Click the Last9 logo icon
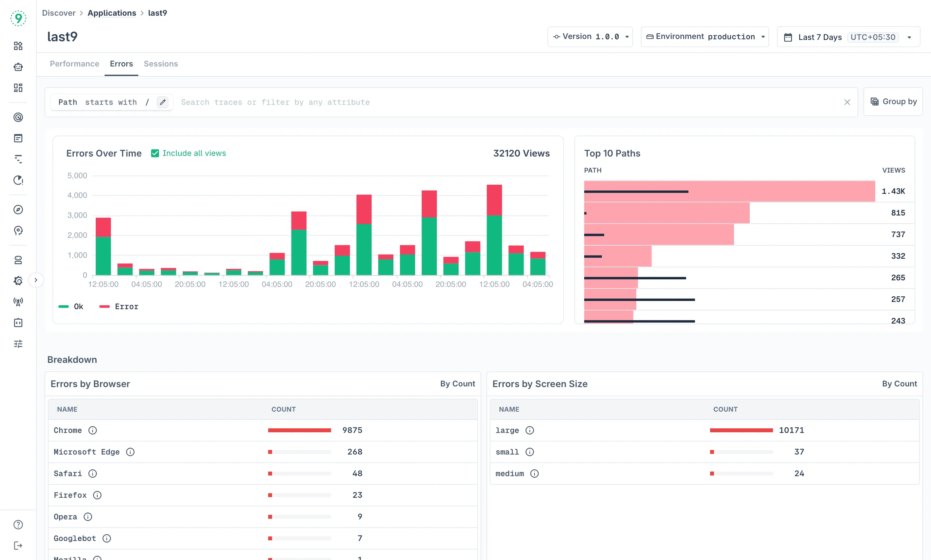This screenshot has width=931, height=560. click(18, 18)
